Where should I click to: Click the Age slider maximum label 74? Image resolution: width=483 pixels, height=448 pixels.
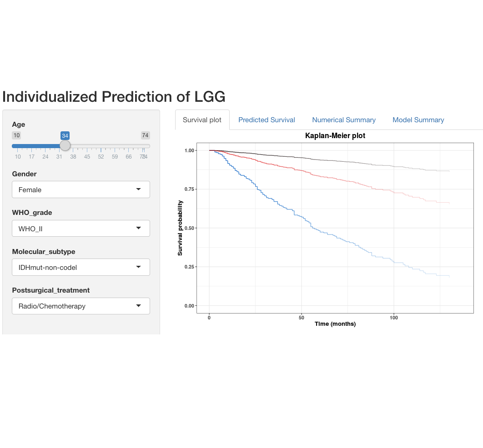(145, 135)
